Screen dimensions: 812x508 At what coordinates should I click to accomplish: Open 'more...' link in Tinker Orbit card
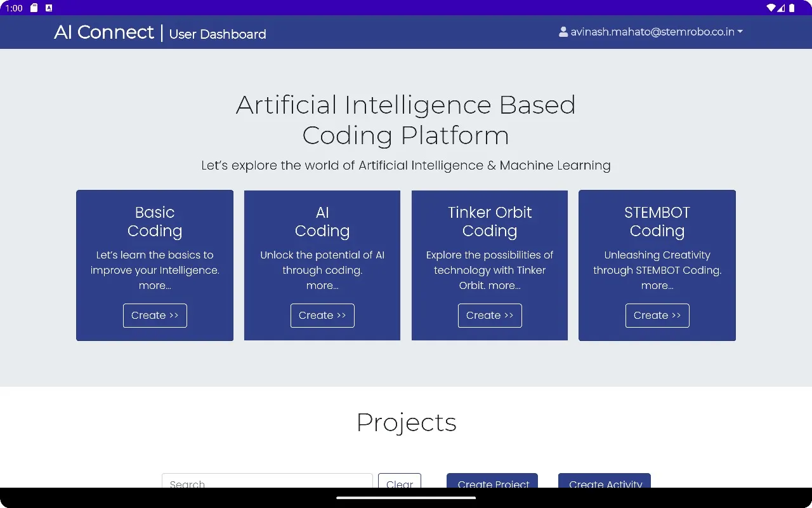click(x=504, y=286)
